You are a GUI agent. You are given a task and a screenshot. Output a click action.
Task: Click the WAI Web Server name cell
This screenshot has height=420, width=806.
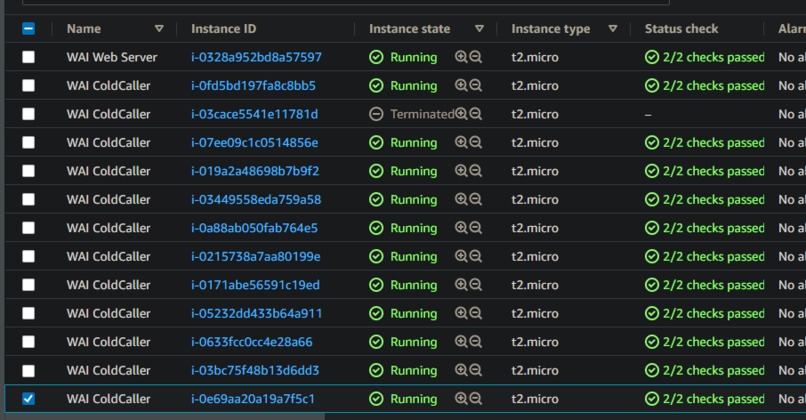coord(112,57)
